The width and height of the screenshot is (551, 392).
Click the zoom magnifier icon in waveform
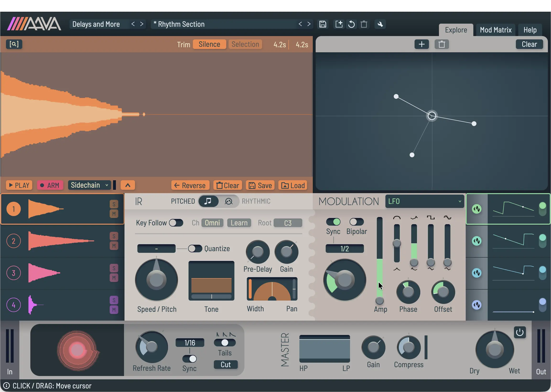pos(14,44)
